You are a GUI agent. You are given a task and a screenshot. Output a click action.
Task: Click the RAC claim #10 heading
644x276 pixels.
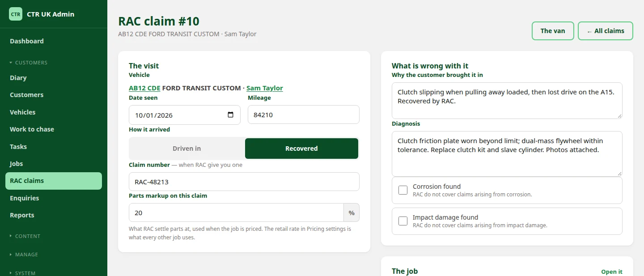(159, 21)
